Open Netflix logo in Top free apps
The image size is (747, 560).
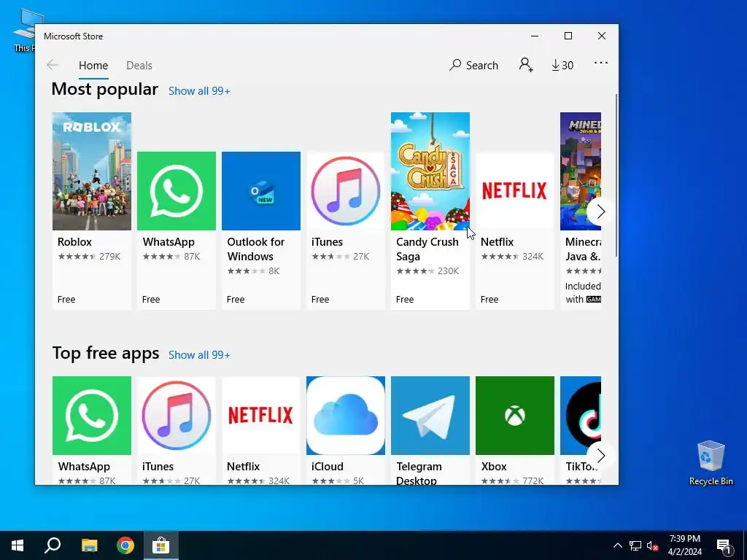point(261,416)
